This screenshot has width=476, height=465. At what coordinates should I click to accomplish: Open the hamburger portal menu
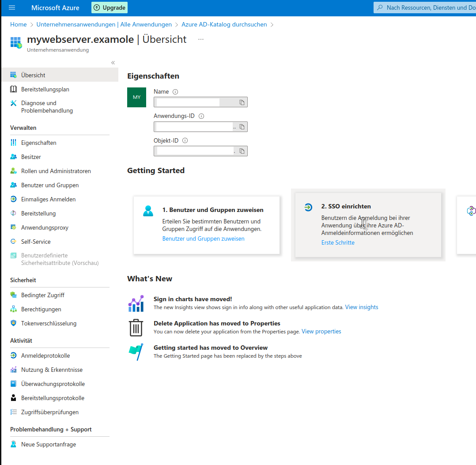click(x=12, y=8)
